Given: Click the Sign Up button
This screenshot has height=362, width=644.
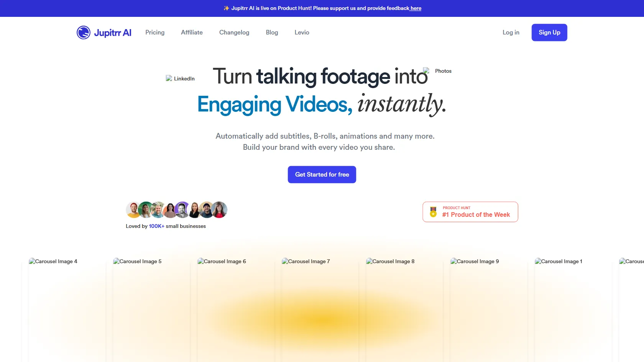Looking at the screenshot, I should coord(549,33).
